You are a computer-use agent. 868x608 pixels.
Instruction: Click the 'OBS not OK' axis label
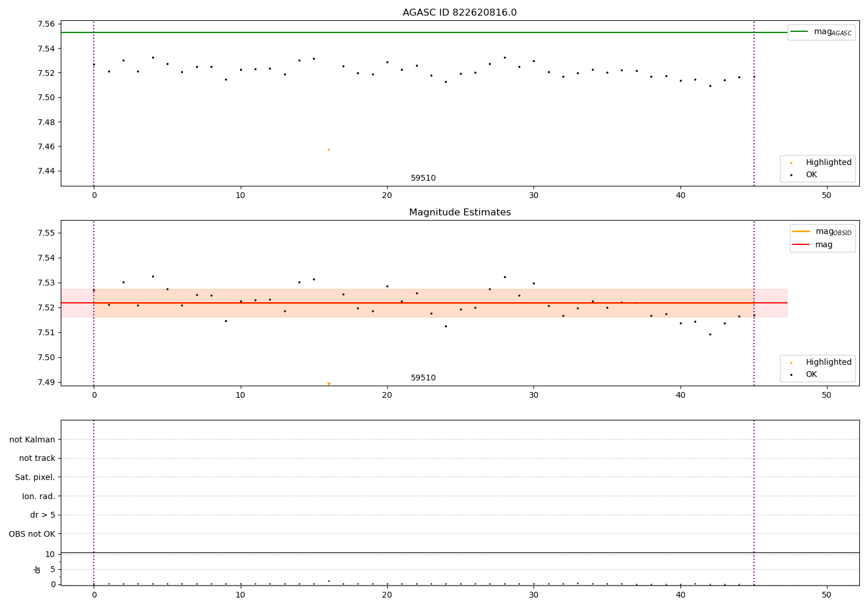(x=32, y=534)
